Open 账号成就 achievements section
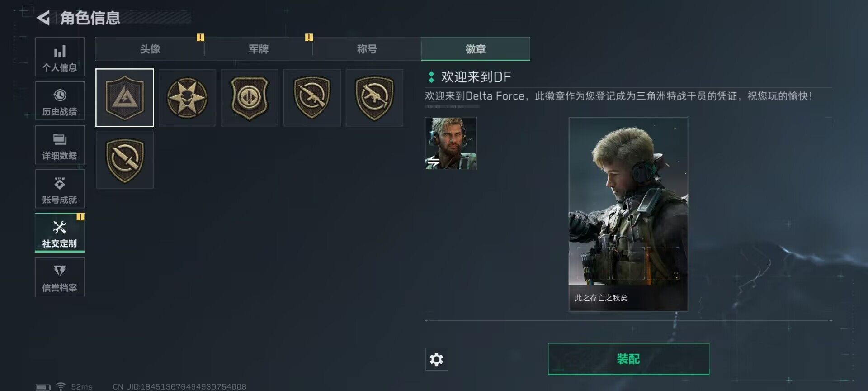Viewport: 868px width, 391px height. pos(60,189)
